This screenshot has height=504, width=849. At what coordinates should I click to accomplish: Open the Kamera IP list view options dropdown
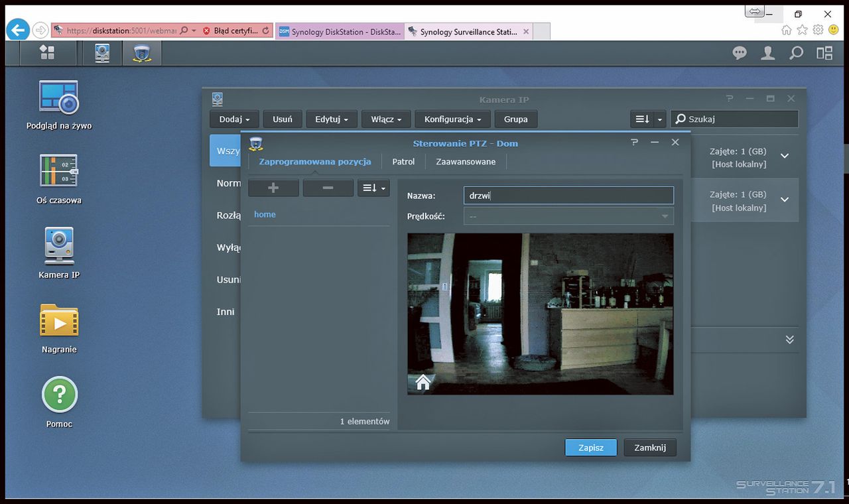[x=647, y=119]
